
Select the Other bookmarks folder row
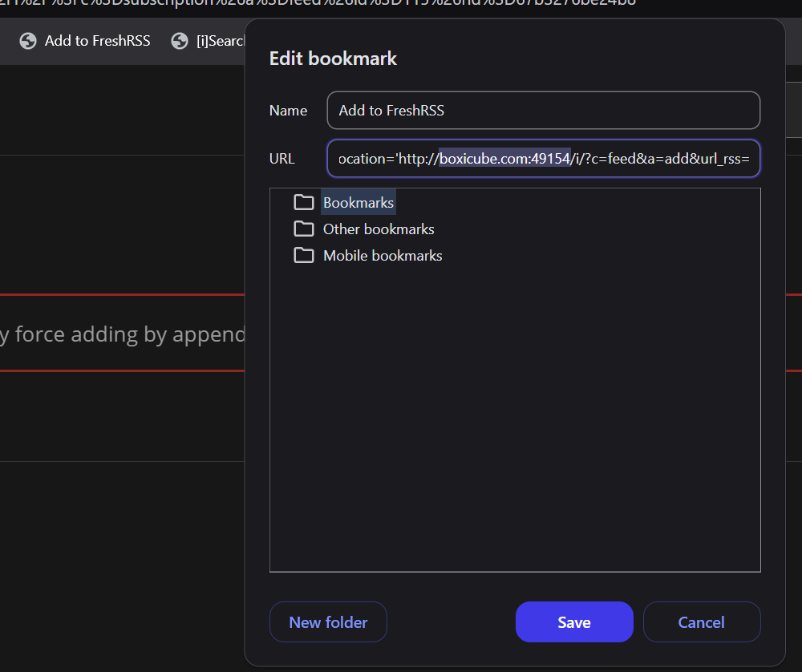click(378, 229)
